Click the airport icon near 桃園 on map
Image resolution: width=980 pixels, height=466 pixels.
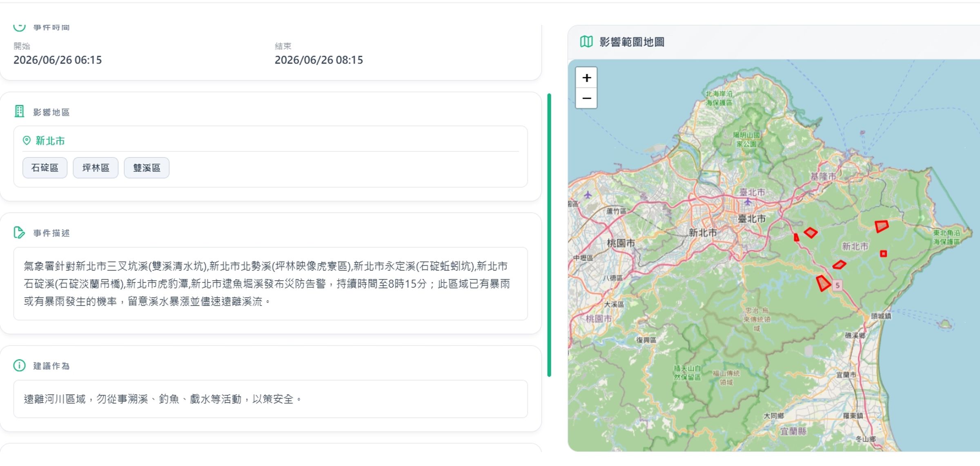[588, 195]
